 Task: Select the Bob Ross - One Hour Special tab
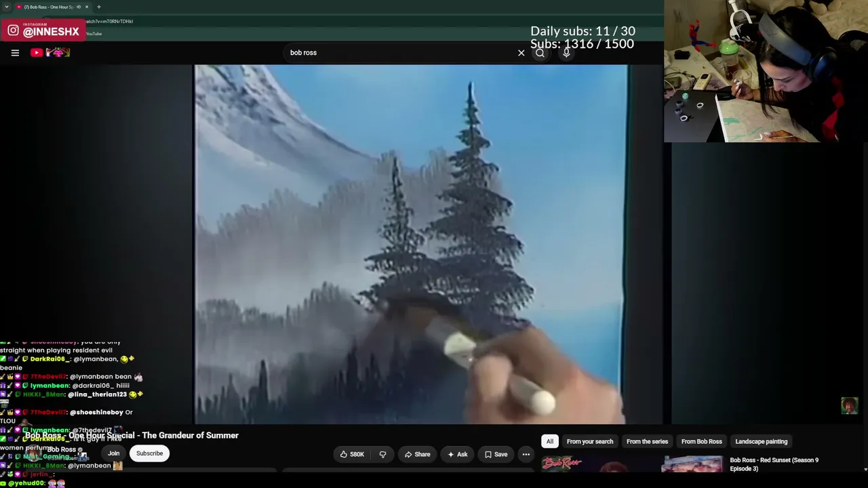click(53, 7)
